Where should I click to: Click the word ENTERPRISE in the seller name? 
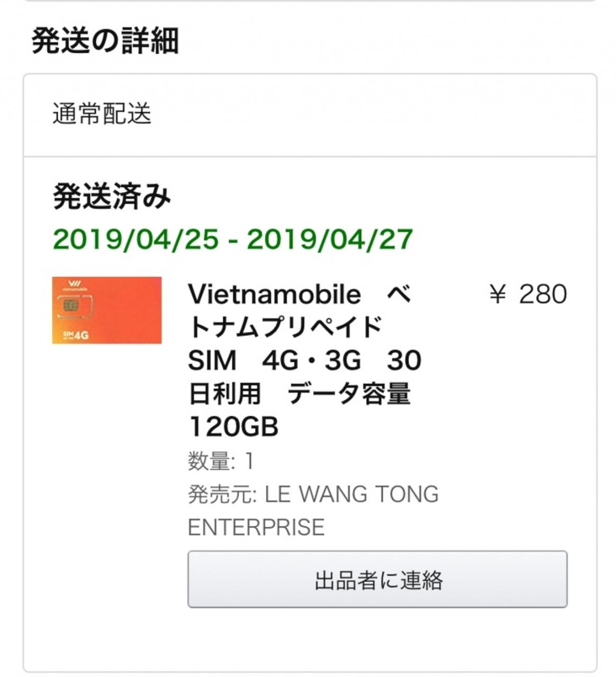coord(256,527)
